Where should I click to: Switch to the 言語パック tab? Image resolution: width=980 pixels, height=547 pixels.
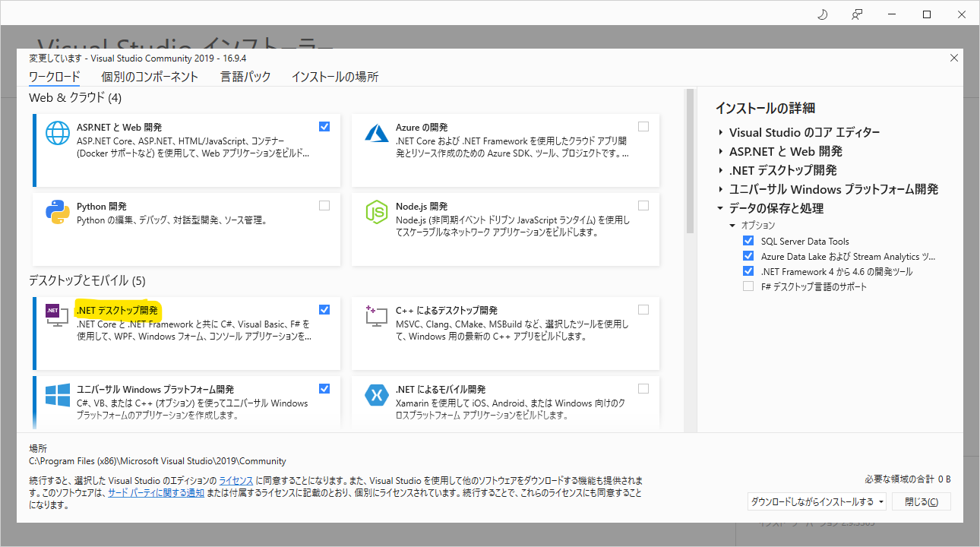pos(245,77)
